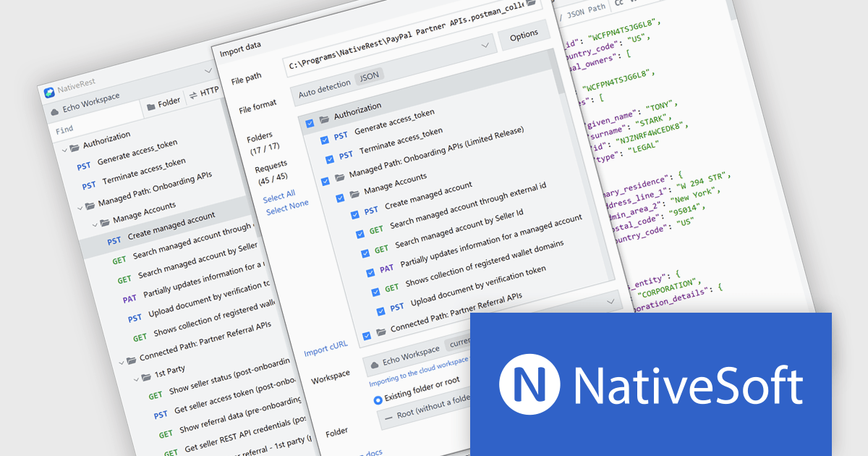Collapse the 1st Party folder in sidebar

136,376
